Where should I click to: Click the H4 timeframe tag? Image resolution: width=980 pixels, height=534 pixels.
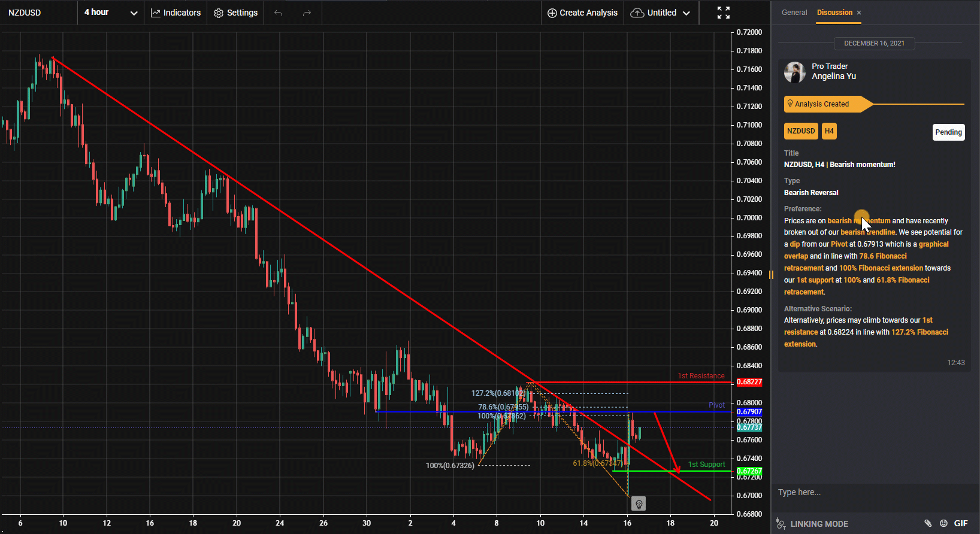pos(829,131)
